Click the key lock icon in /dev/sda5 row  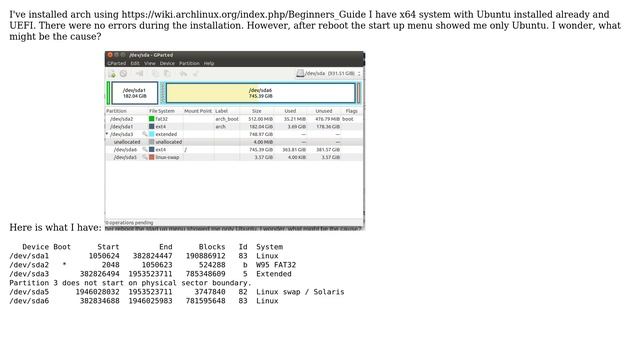click(144, 157)
